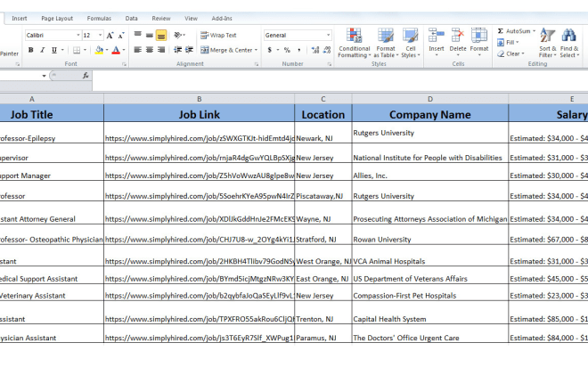Apply yellow Fill Color bucket
The height and width of the screenshot is (392, 588).
click(x=99, y=50)
